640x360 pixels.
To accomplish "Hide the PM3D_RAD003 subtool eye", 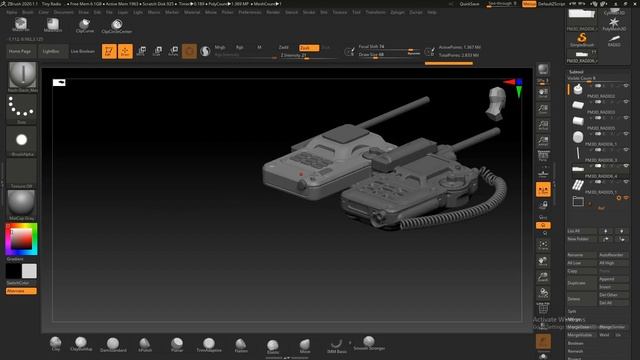I will (x=626, y=102).
